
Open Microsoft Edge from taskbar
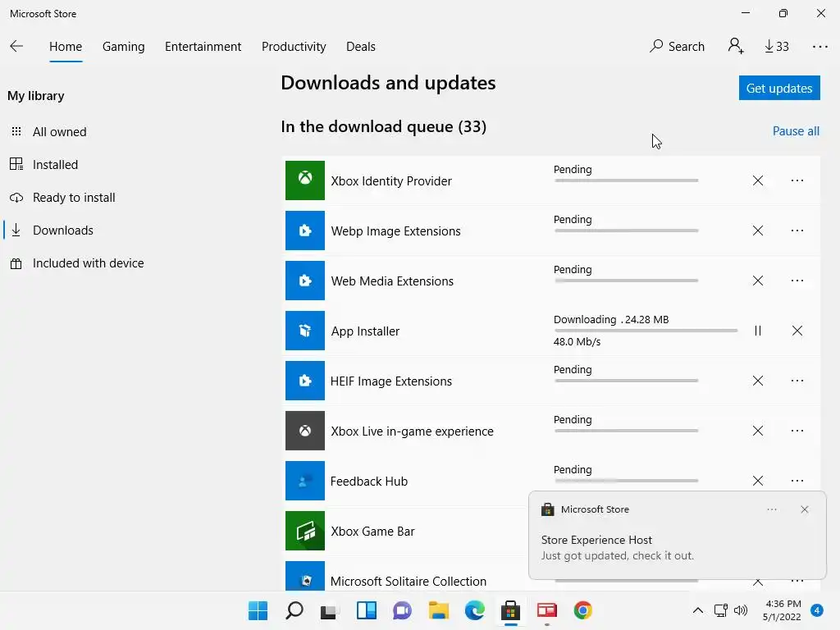(475, 610)
